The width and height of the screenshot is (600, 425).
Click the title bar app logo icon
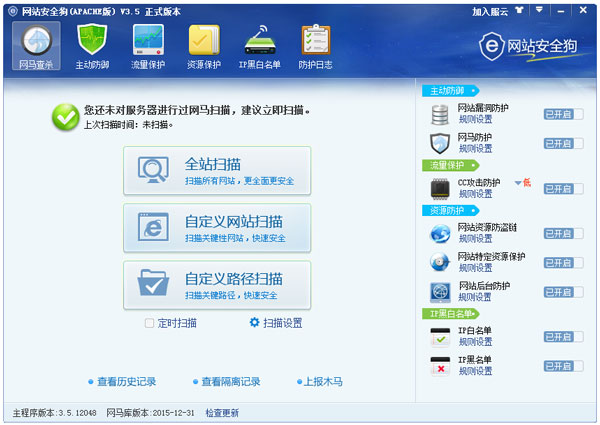tap(13, 11)
